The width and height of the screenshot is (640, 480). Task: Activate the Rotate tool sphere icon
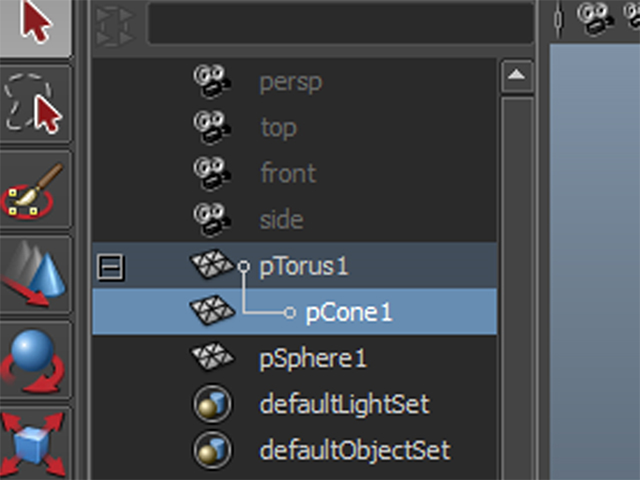[x=35, y=358]
